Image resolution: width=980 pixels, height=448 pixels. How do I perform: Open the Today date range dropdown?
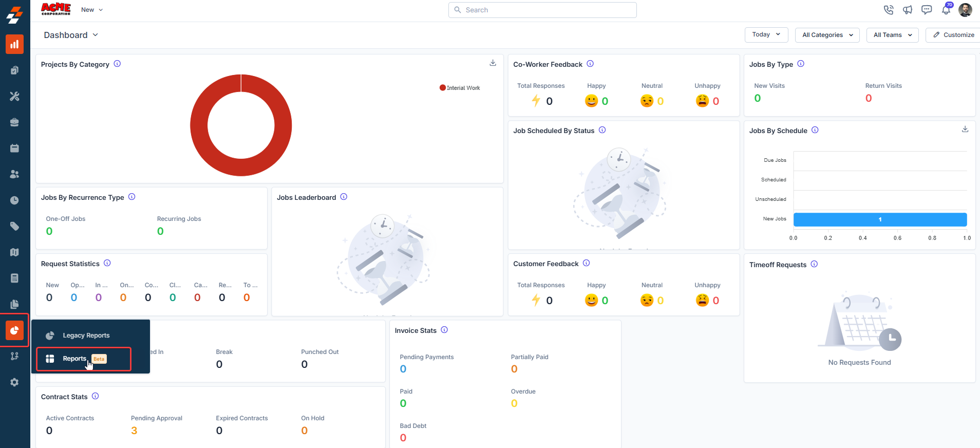(x=766, y=34)
